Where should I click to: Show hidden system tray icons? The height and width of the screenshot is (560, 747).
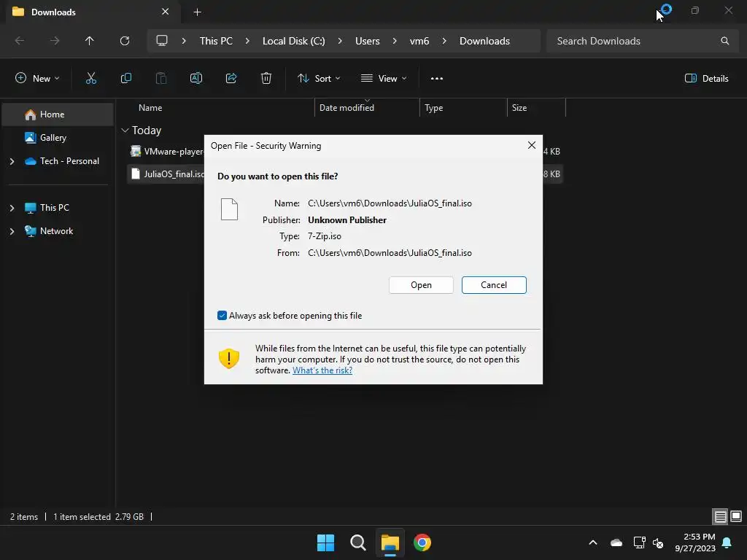pos(592,542)
